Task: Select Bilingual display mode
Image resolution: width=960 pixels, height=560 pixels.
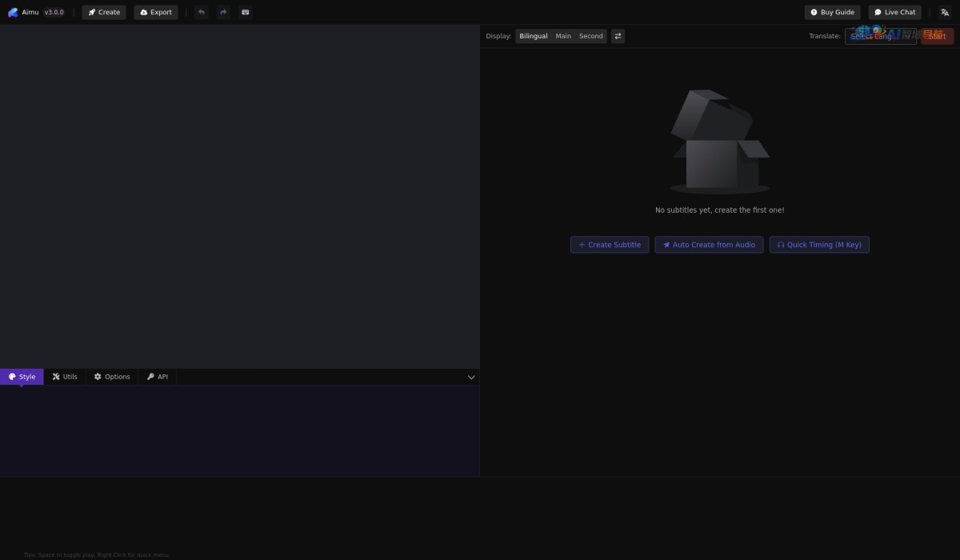Action: [534, 36]
